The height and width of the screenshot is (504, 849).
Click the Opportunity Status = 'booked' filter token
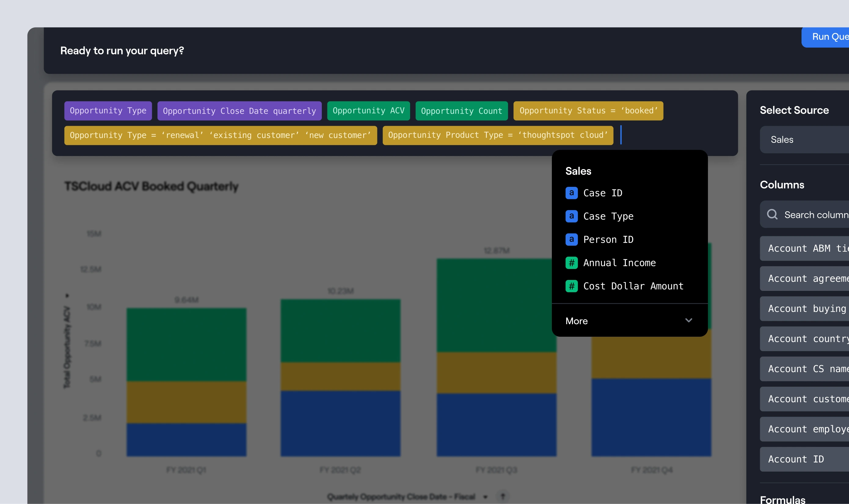click(588, 111)
